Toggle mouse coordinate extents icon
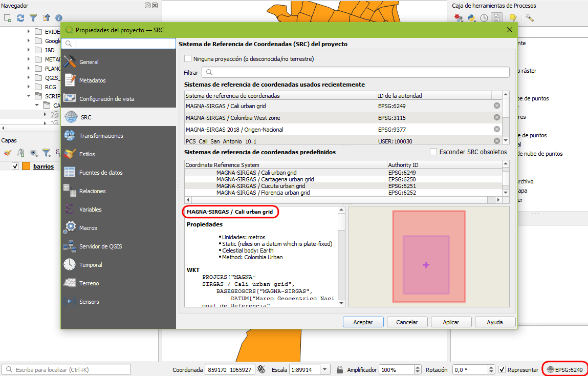The height and width of the screenshot is (376, 588). pos(262,370)
